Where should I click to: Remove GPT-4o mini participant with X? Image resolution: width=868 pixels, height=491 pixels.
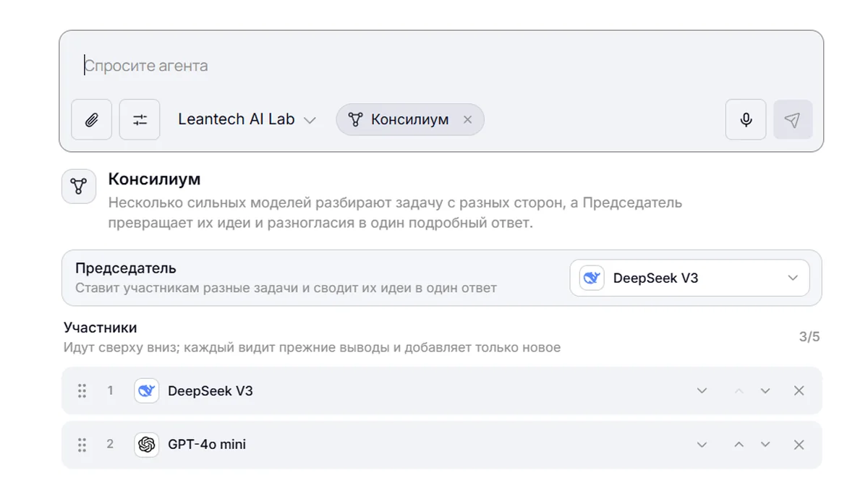799,445
